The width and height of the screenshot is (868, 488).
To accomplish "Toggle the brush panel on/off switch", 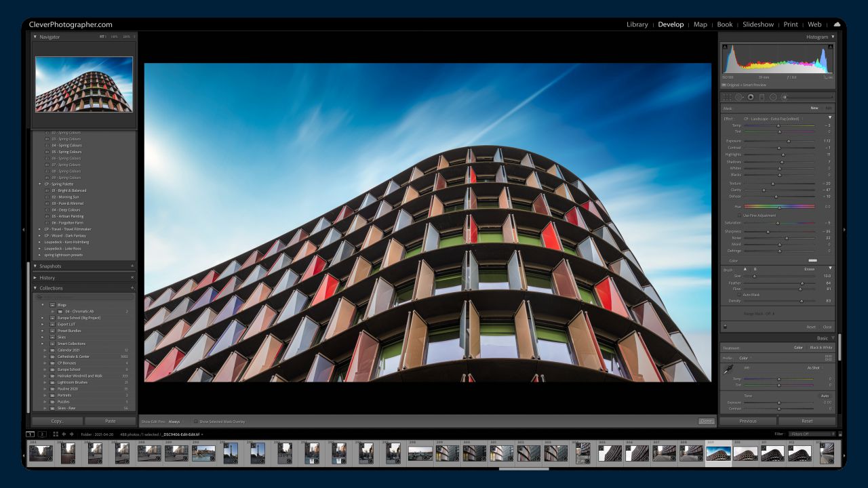I will [726, 326].
